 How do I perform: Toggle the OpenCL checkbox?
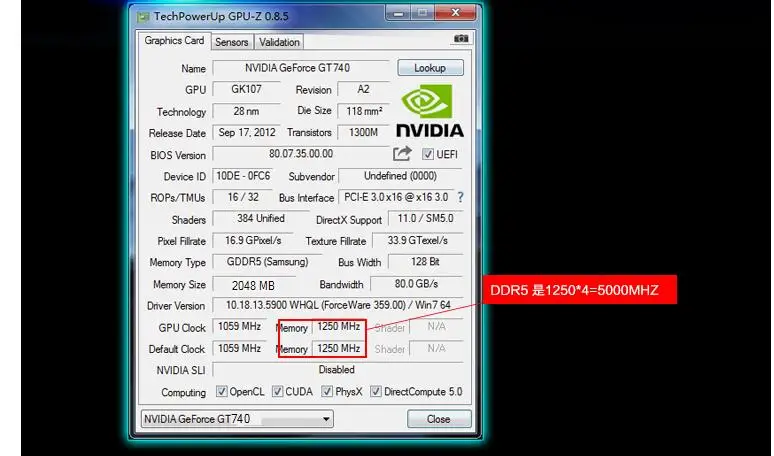pos(222,392)
